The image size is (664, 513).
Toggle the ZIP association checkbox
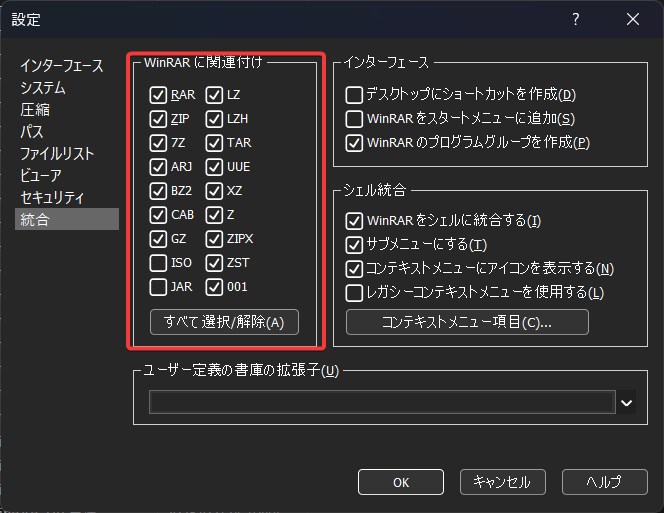coord(158,119)
